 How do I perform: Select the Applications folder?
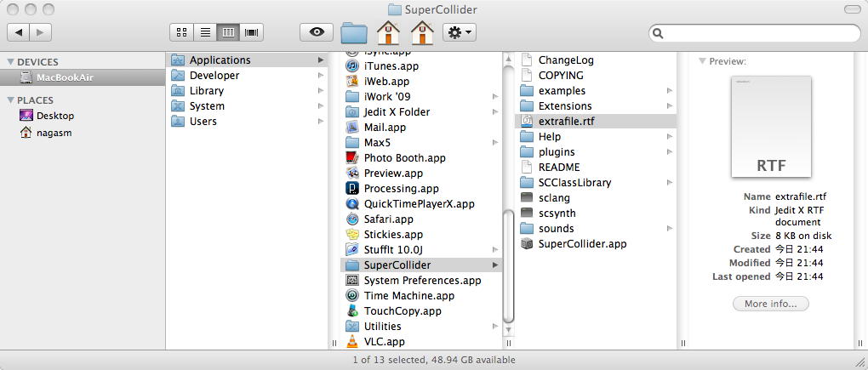pyautogui.click(x=247, y=60)
